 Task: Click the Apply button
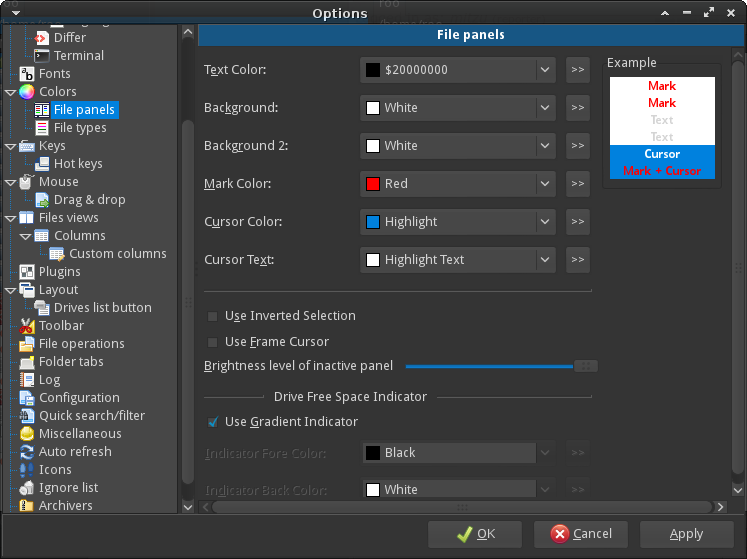(686, 534)
